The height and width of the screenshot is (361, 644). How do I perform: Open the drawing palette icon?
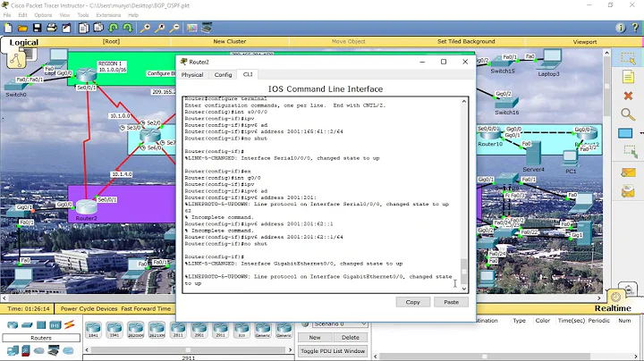click(x=191, y=28)
